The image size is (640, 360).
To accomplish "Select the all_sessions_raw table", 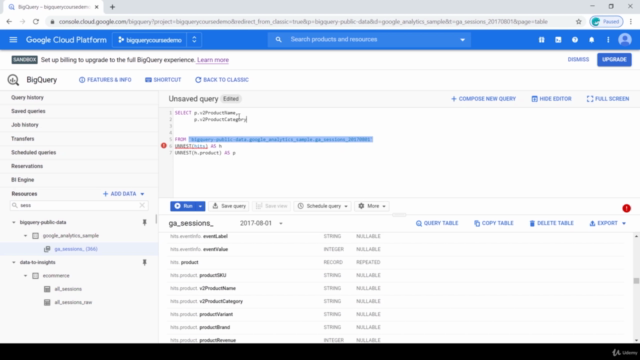I will click(x=73, y=302).
